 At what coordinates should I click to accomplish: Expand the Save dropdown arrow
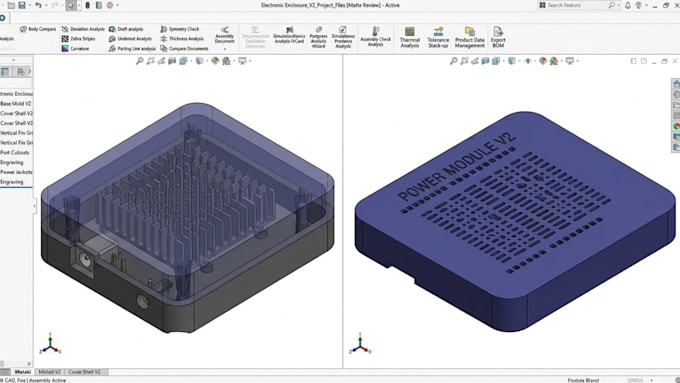(29, 5)
